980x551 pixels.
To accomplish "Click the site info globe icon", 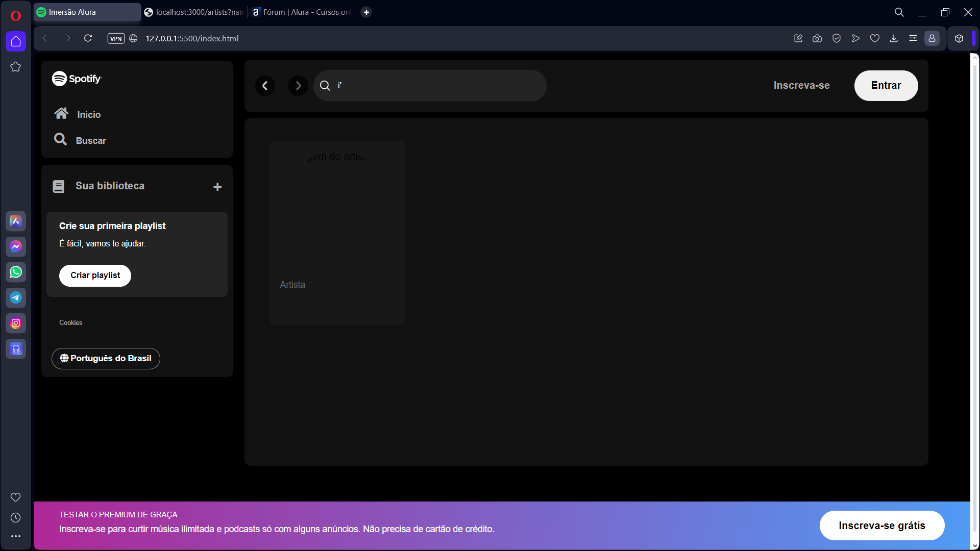I will point(133,38).
